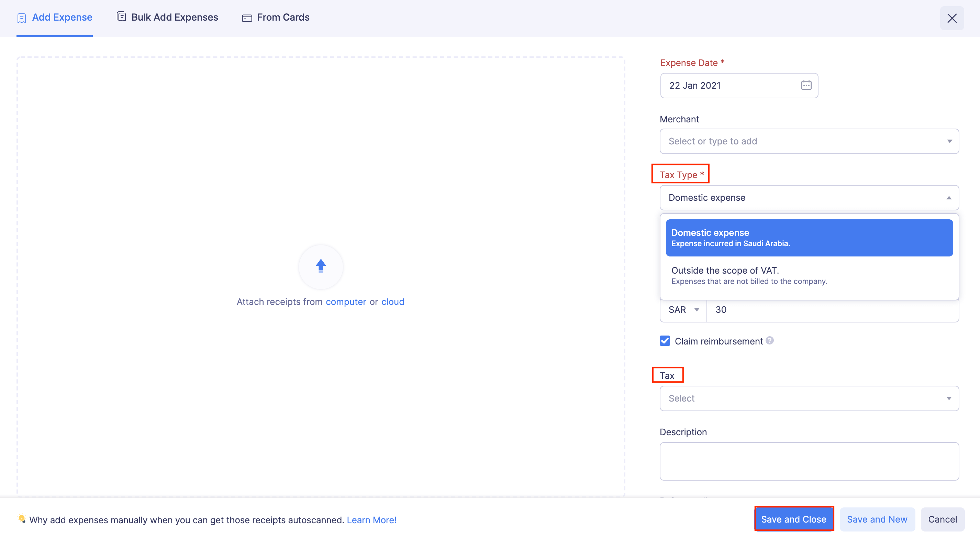Click into the Description text box
The width and height of the screenshot is (980, 537).
point(809,461)
